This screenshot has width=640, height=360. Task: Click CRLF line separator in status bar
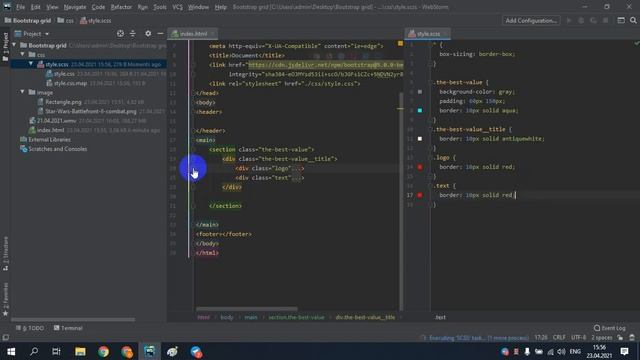(559, 338)
